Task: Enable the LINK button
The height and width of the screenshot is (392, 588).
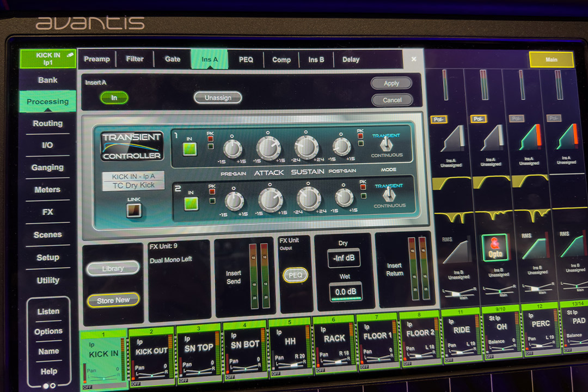Action: 134,211
